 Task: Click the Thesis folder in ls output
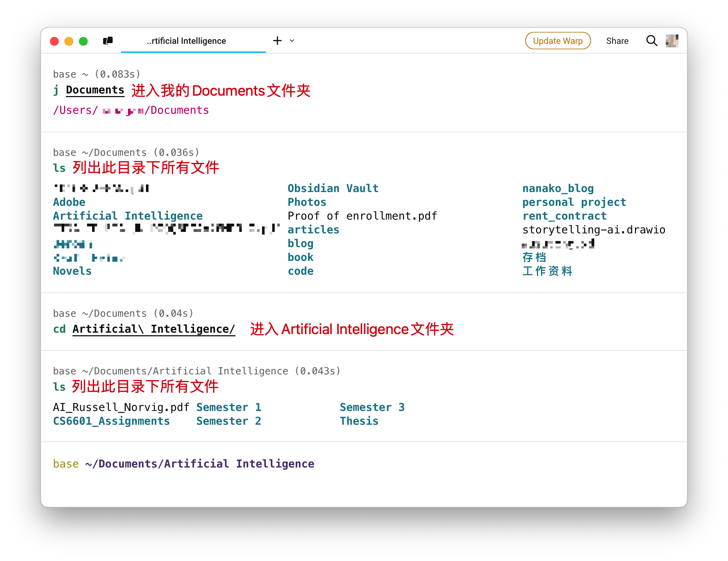point(359,421)
